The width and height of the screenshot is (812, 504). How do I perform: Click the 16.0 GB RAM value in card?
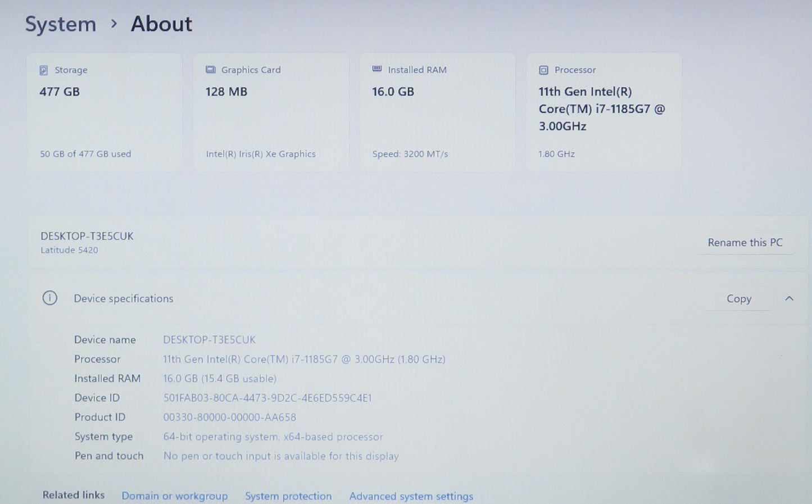coord(393,92)
